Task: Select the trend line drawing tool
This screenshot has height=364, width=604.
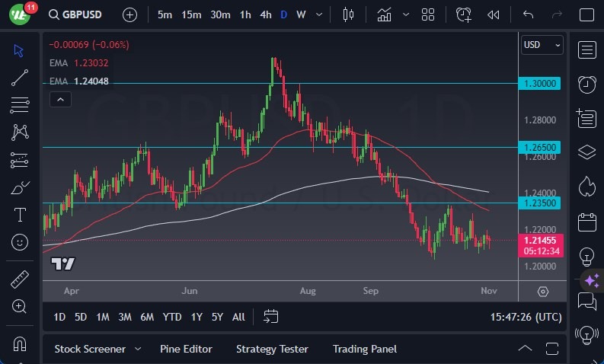Action: (20, 77)
